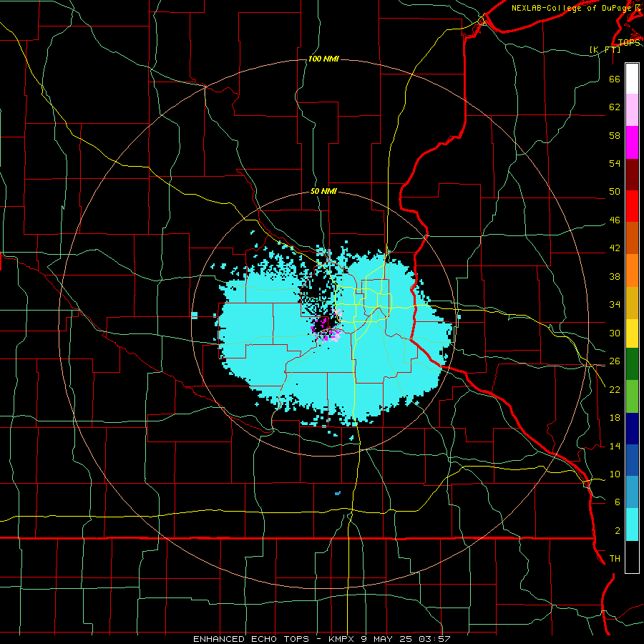Click the magenta high echo top cell

click(x=326, y=328)
